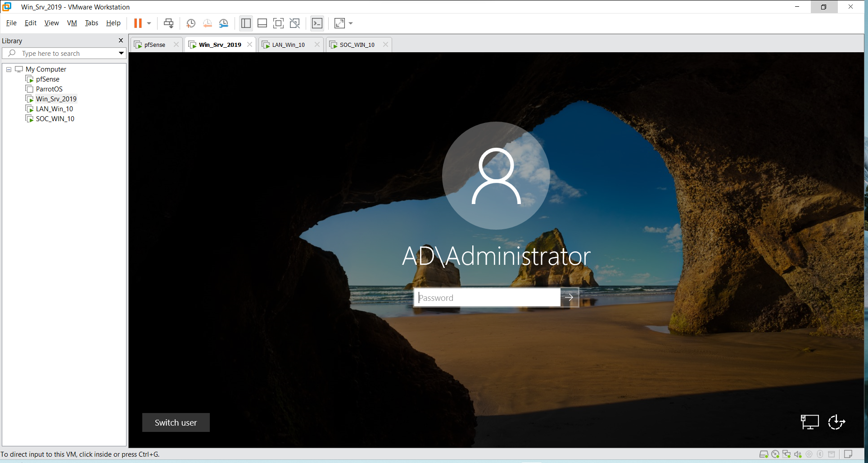
Task: Collapse the My Computer tree node
Action: click(x=9, y=69)
